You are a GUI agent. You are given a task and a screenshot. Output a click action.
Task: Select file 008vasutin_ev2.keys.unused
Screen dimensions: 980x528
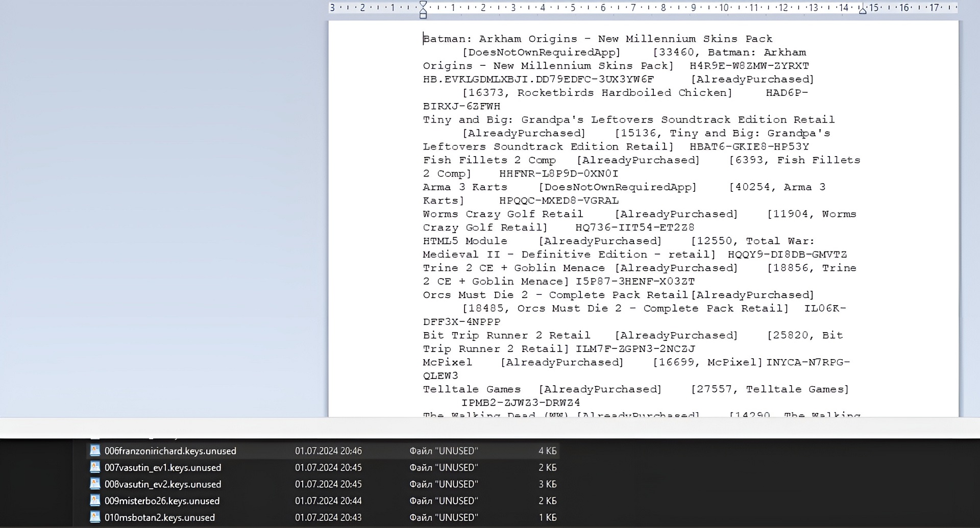tap(163, 484)
